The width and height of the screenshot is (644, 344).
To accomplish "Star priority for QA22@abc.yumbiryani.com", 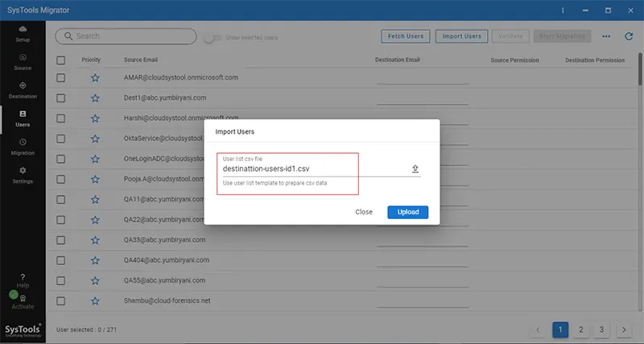I will [x=95, y=220].
